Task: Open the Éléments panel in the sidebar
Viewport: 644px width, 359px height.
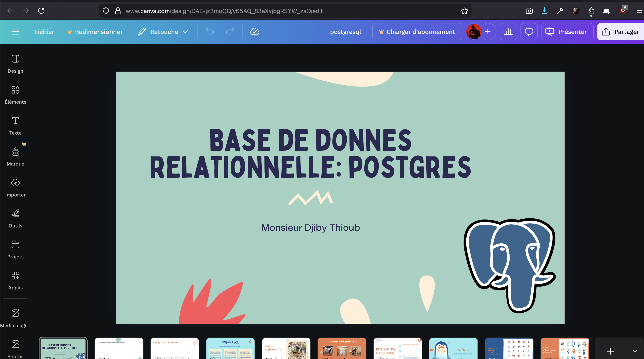Action: tap(15, 94)
